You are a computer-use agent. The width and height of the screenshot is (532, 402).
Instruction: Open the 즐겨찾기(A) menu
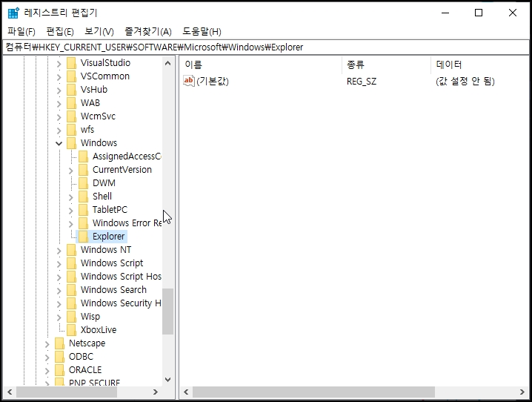pos(148,32)
